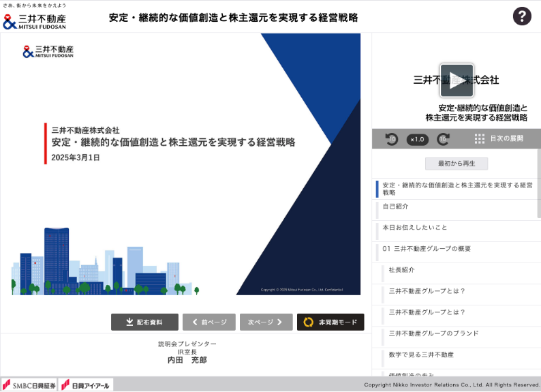Click 最初から再生 to replay from start
The height and width of the screenshot is (392, 541).
[x=457, y=164]
